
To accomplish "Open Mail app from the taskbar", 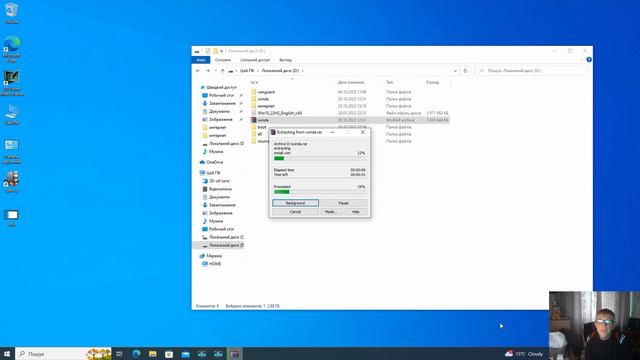I will (185, 353).
